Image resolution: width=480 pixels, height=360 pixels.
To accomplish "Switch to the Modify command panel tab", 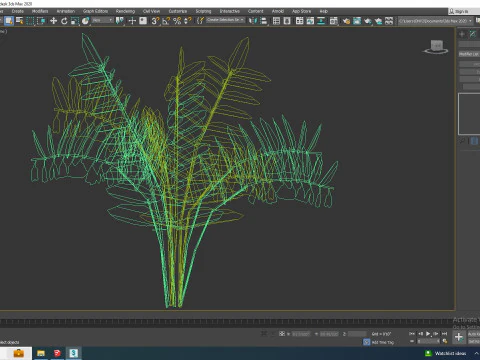I will coord(473,34).
